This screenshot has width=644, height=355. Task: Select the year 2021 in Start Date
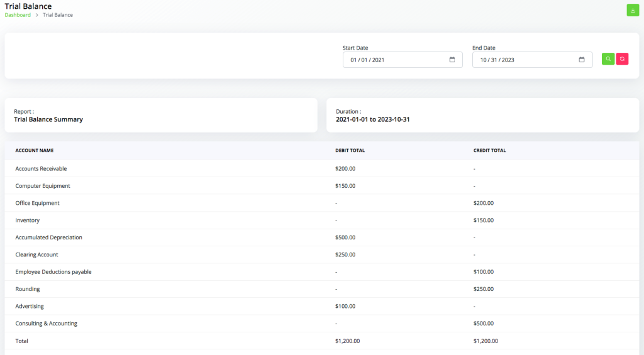pyautogui.click(x=378, y=60)
